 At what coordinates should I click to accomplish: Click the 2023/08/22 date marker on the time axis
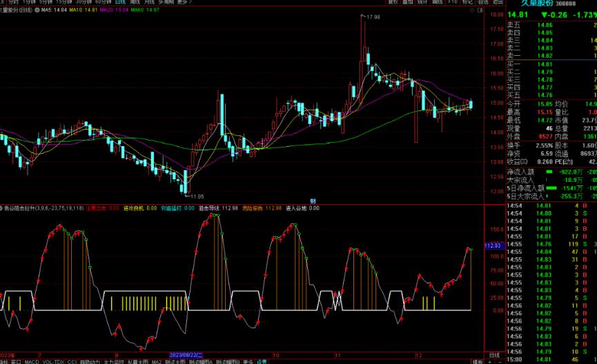coord(186,355)
